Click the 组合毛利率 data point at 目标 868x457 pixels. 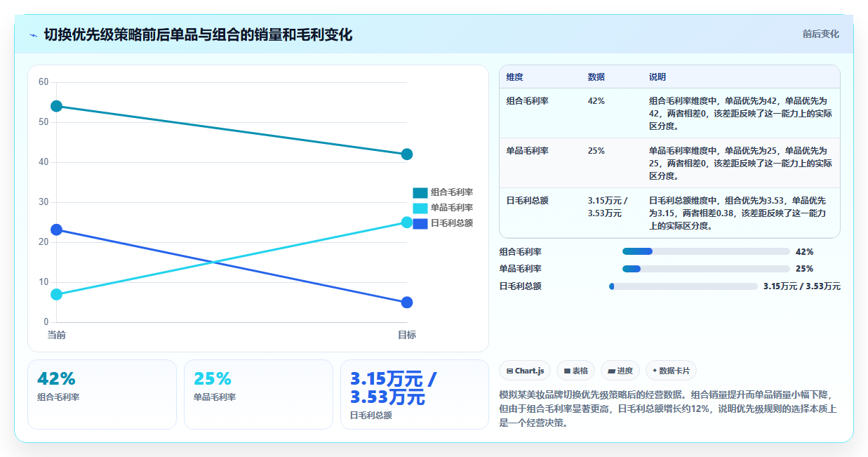[407, 154]
